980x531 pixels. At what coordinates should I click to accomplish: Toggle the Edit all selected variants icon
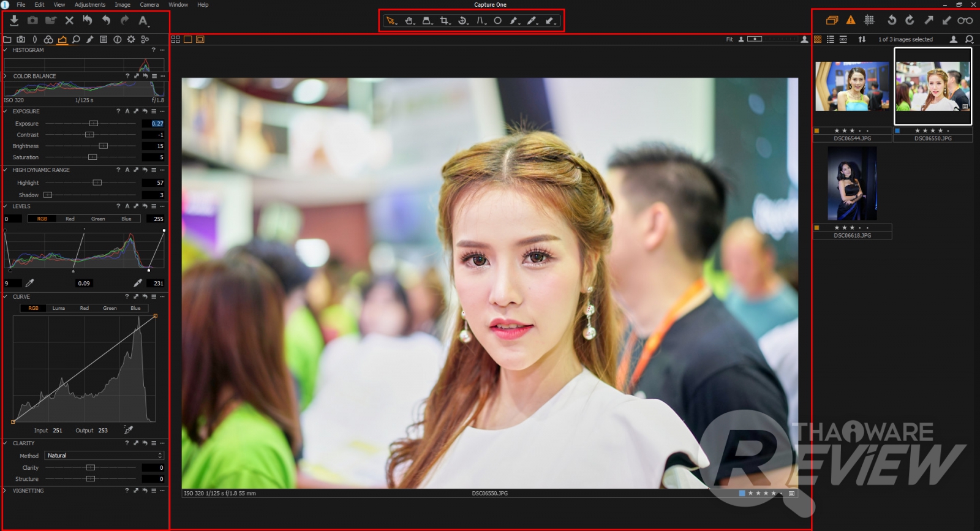[832, 20]
